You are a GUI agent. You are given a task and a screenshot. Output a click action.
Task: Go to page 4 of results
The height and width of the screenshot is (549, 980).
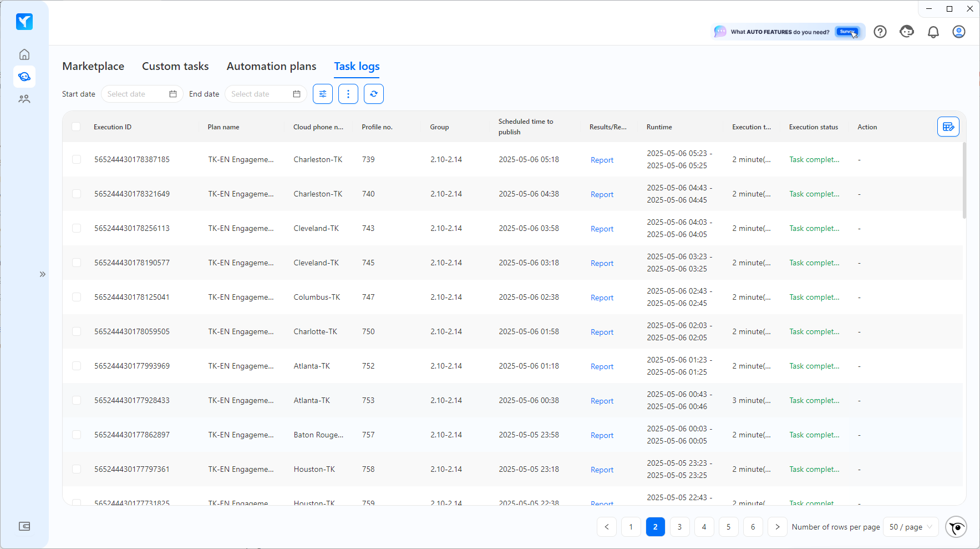point(704,527)
